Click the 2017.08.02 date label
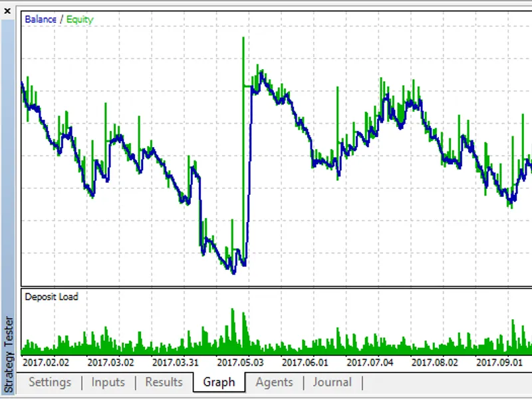Image resolution: width=532 pixels, height=399 pixels. (x=435, y=362)
